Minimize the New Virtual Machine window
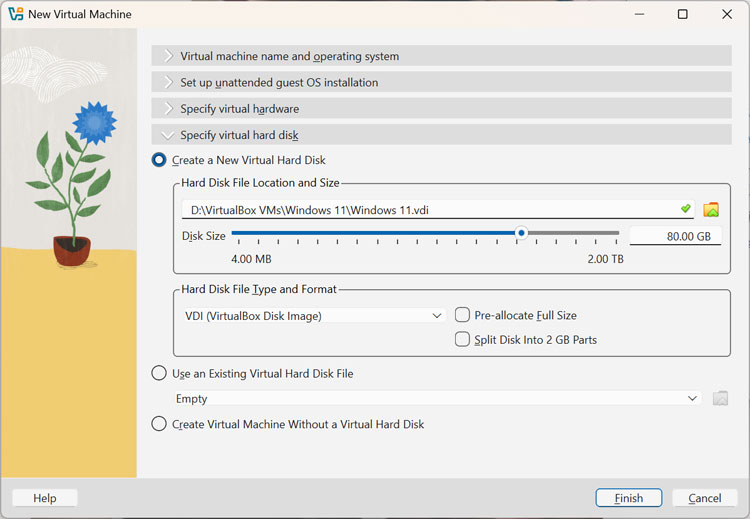The height and width of the screenshot is (519, 750). [x=640, y=14]
